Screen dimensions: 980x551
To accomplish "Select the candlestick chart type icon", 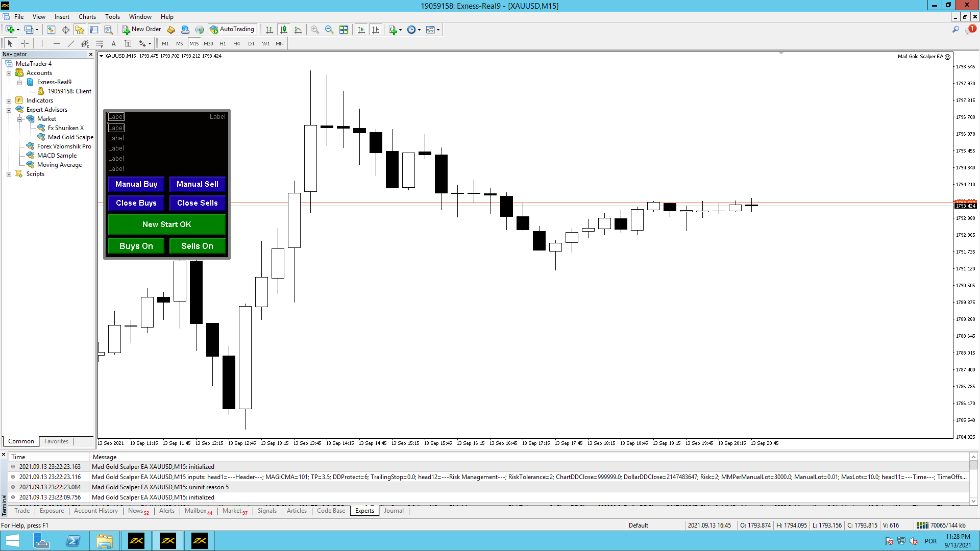I will tap(284, 30).
